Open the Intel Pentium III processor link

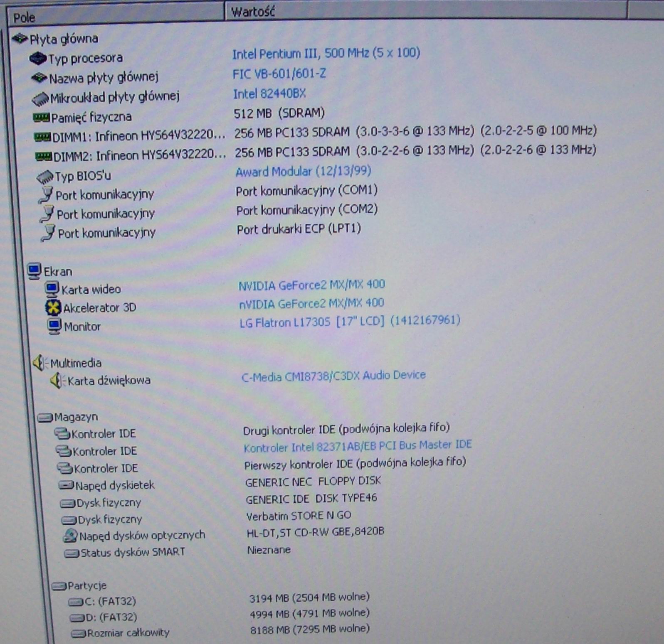[326, 53]
